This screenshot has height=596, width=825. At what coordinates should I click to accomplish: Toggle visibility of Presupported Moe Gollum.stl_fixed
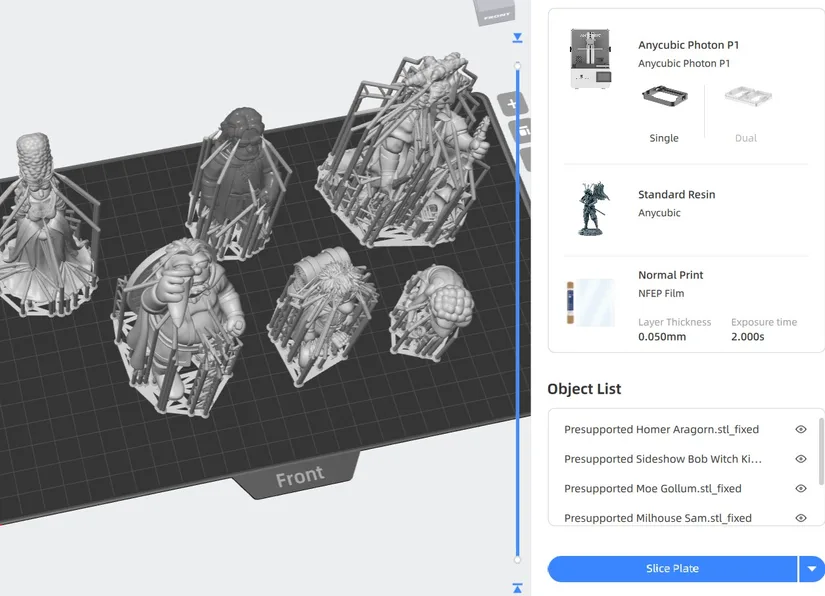(x=799, y=488)
